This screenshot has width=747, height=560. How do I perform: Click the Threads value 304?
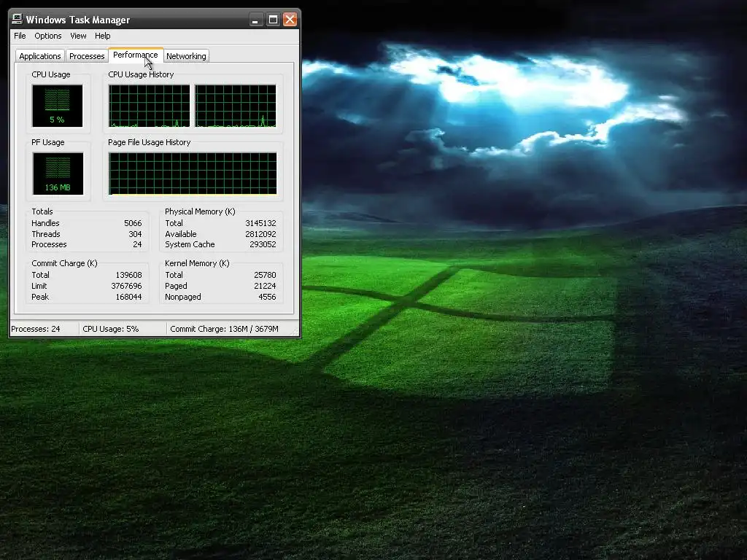(135, 234)
